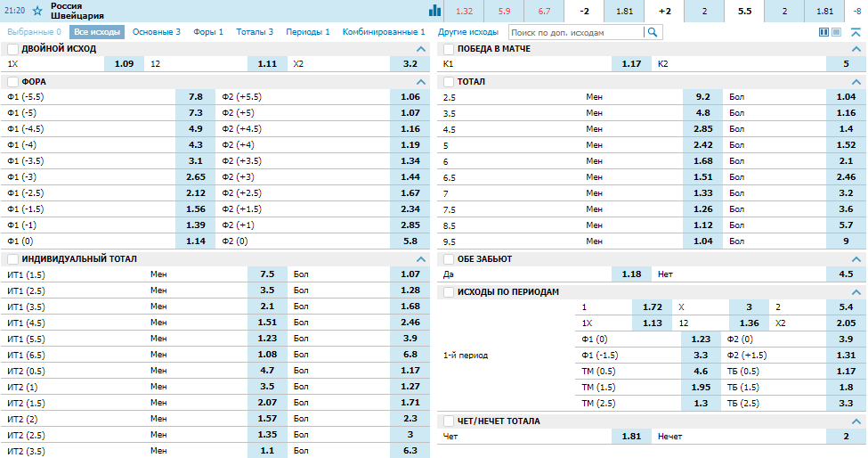This screenshot has height=458, width=868.
Task: Tick the ИНДИВИДУАЛЬНЫЙ ТОТАЛ checkbox
Action: pos(13,258)
